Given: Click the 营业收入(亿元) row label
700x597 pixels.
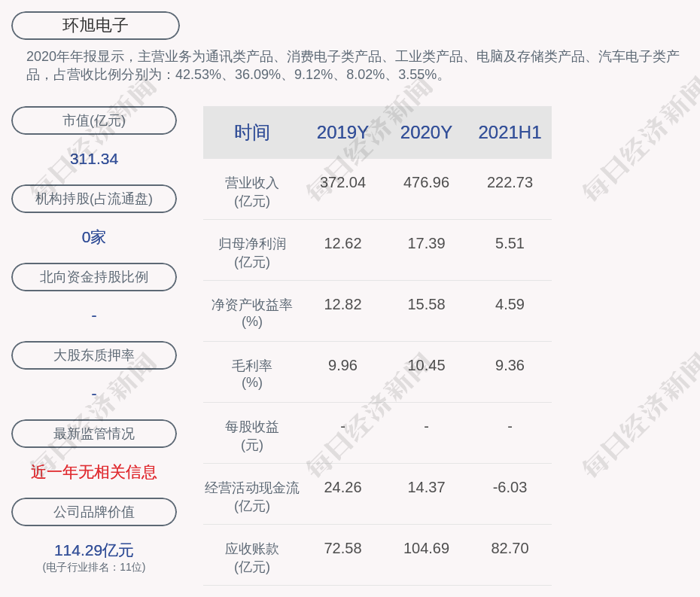Looking at the screenshot, I should tap(252, 191).
